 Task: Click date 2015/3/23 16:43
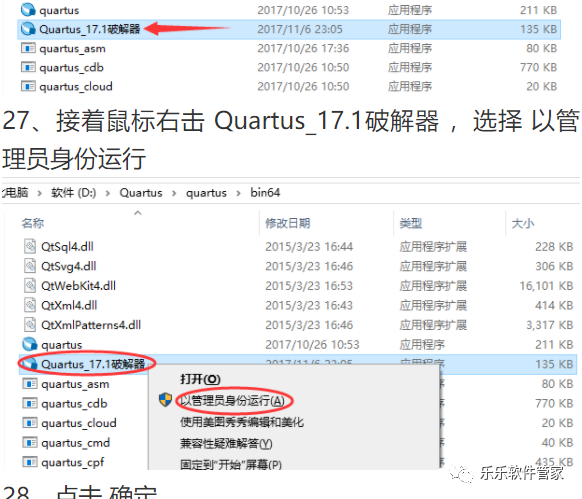tap(309, 305)
